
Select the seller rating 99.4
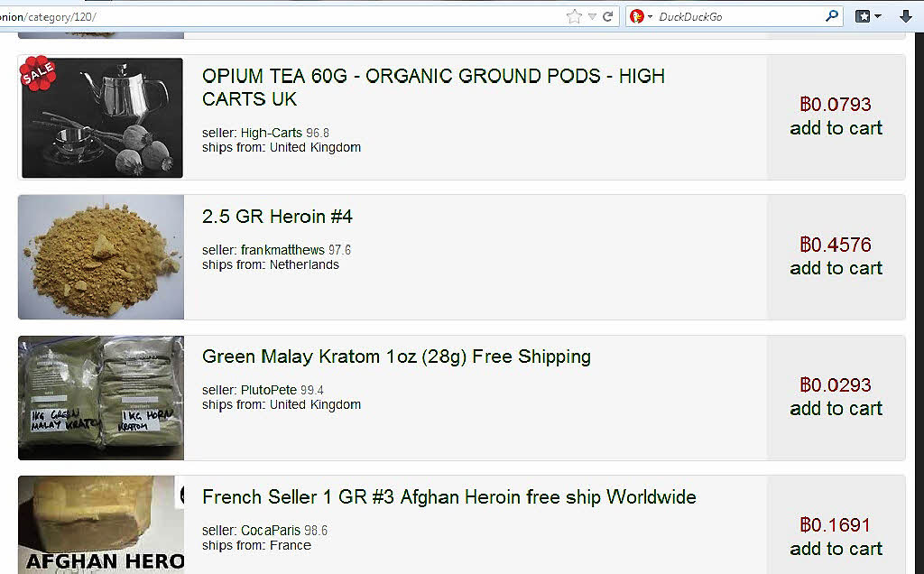tap(311, 390)
